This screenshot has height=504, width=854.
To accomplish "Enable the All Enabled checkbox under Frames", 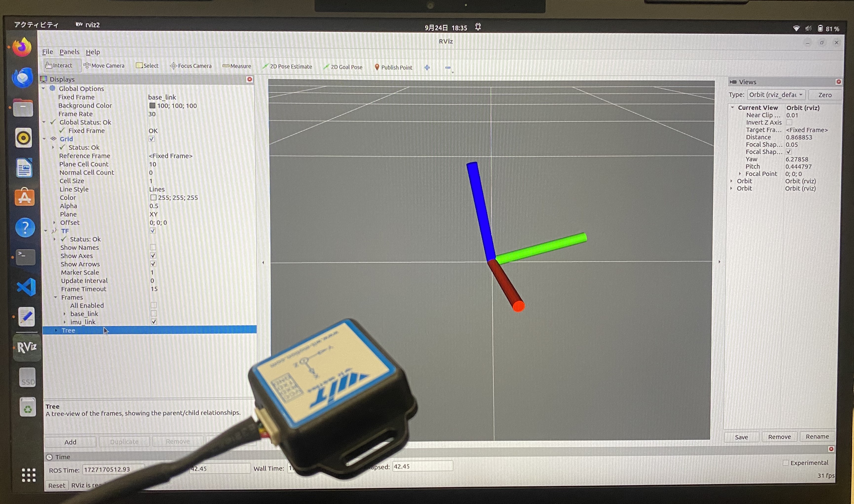I will point(153,305).
